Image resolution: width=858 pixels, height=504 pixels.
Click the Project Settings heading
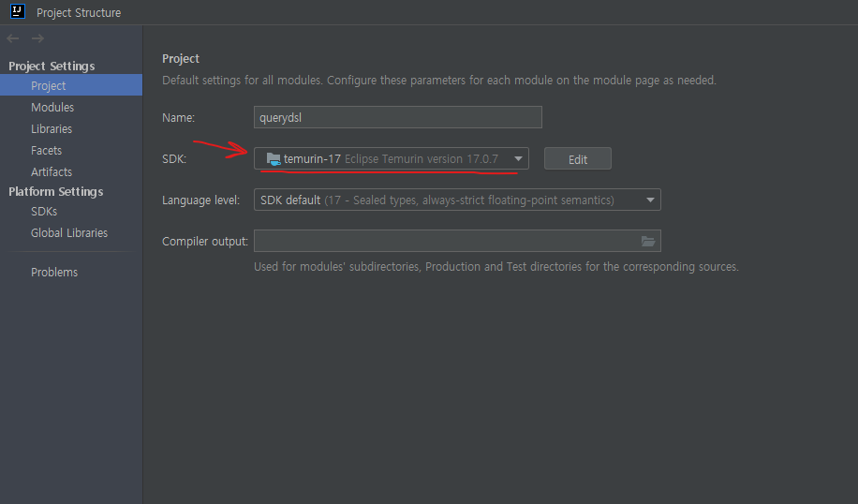[x=52, y=67]
